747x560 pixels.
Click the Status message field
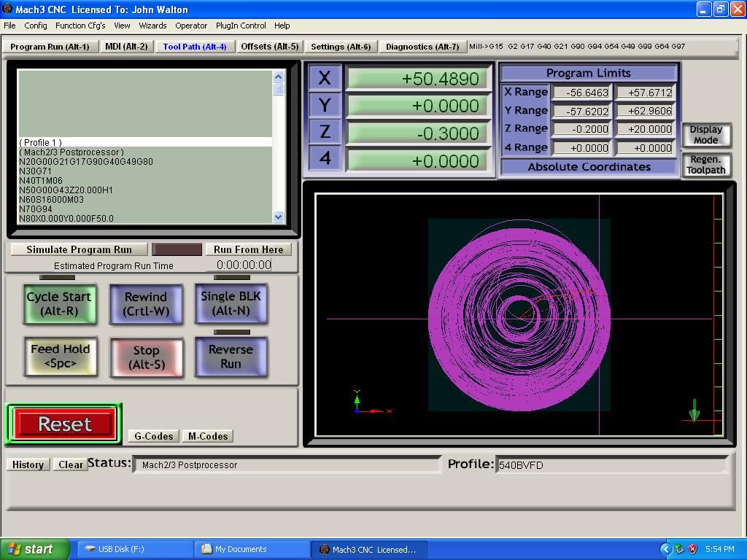[x=287, y=464]
